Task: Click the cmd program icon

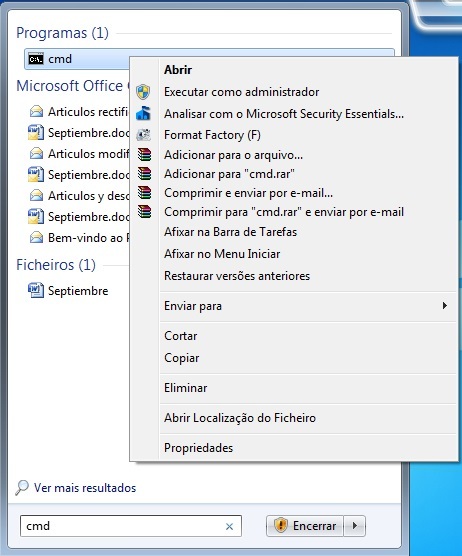Action: [x=36, y=59]
